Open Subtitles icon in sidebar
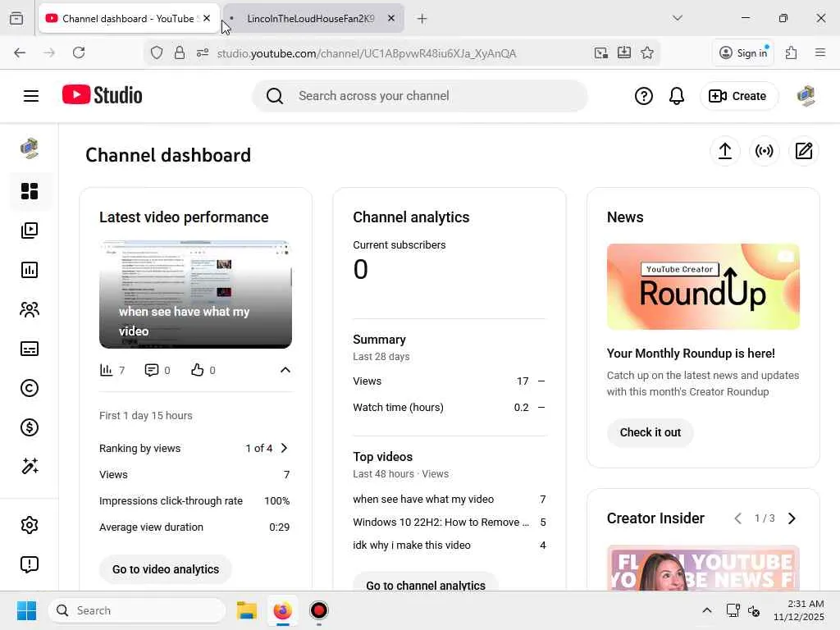Viewport: 840px width, 630px height. coord(30,349)
